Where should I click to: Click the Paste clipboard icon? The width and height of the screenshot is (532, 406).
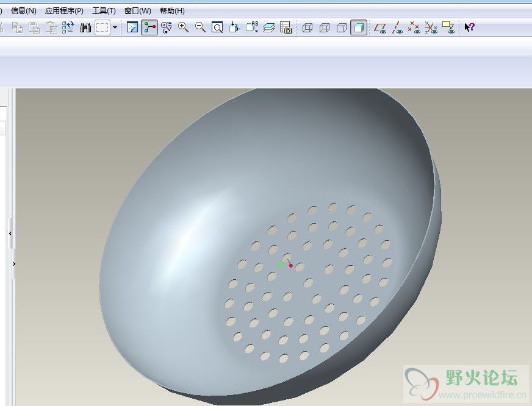click(34, 27)
